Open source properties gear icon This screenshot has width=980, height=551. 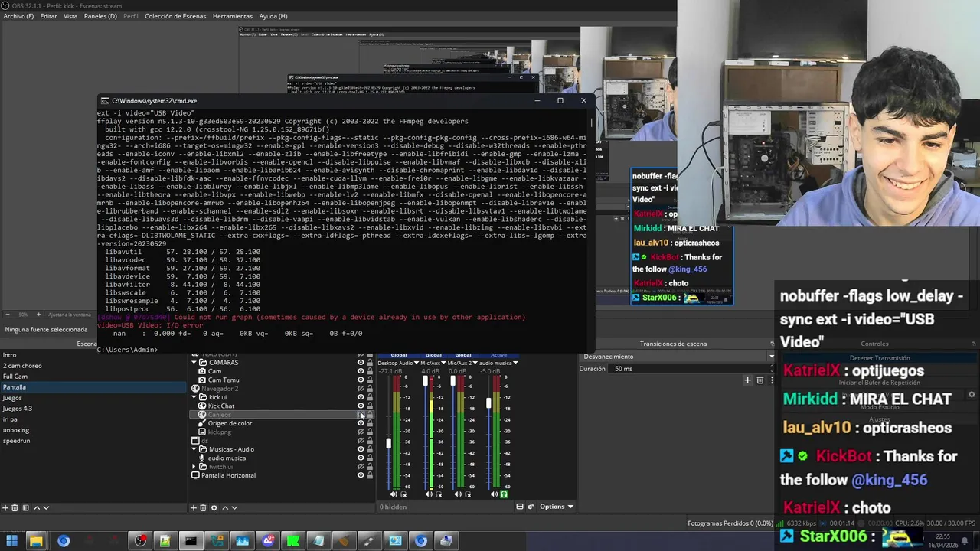214,507
